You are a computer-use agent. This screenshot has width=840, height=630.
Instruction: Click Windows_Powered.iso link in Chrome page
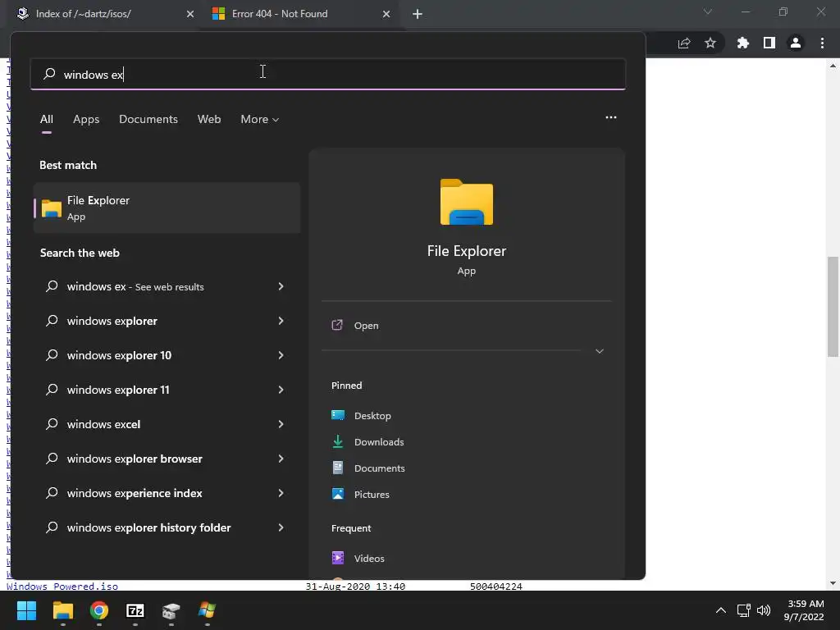pyautogui.click(x=62, y=586)
